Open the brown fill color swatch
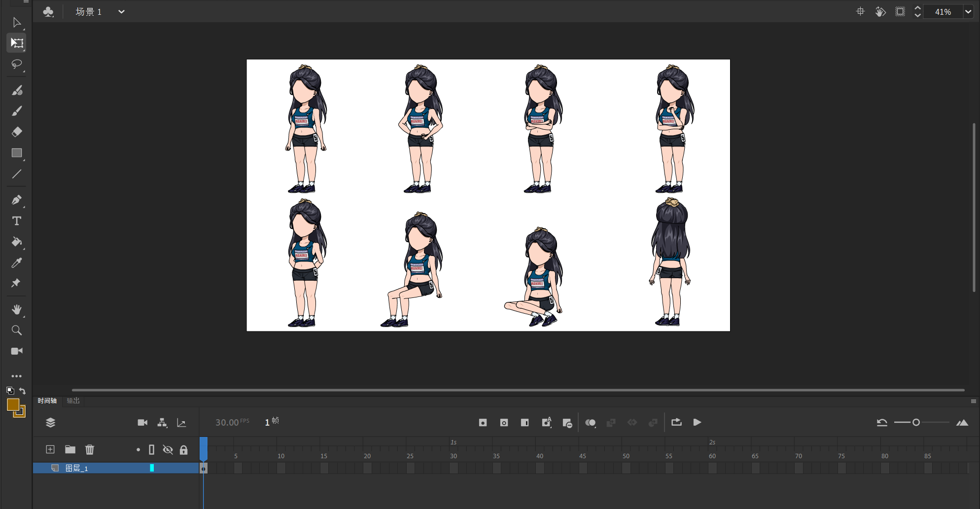The width and height of the screenshot is (980, 509). tap(13, 405)
